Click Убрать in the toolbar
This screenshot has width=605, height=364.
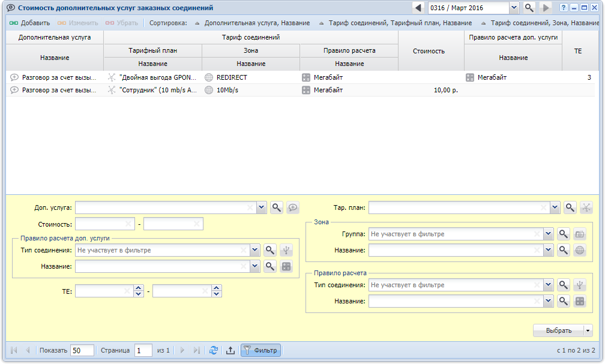pos(122,23)
